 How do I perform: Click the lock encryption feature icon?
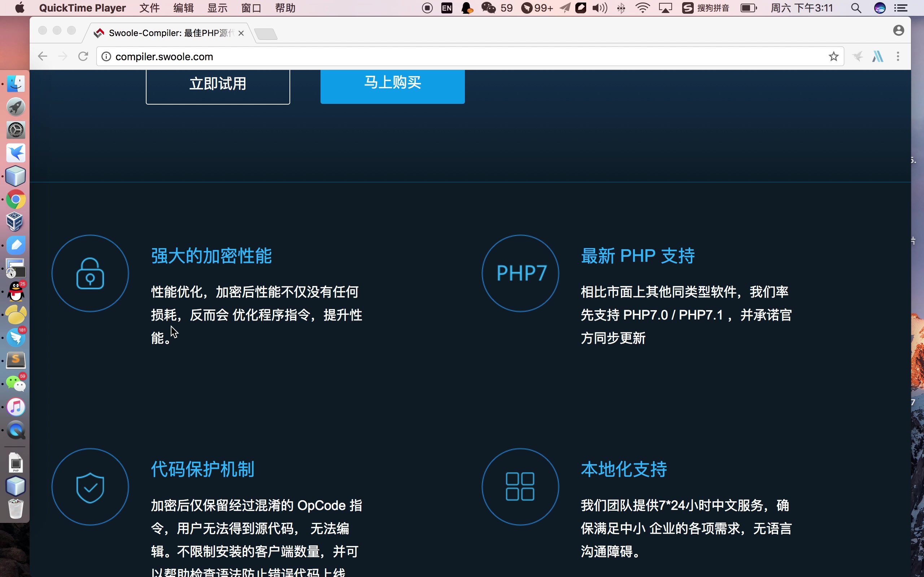(90, 273)
